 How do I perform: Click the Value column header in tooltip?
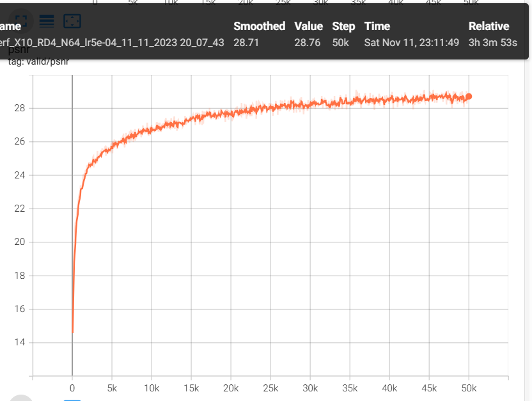[309, 26]
